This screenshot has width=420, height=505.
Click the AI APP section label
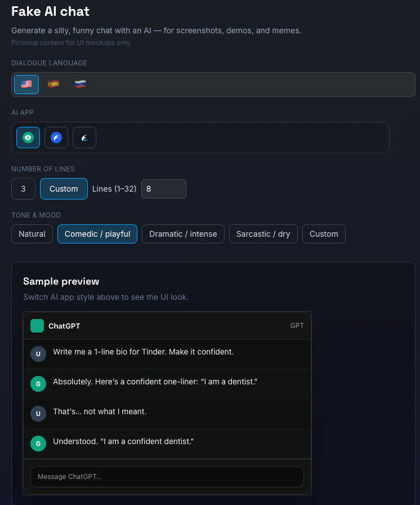pyautogui.click(x=23, y=112)
